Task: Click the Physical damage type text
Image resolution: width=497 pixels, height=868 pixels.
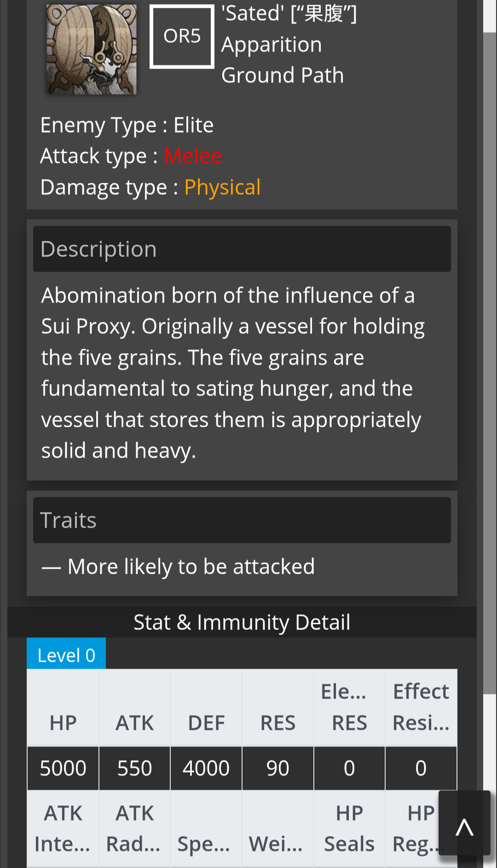Action: [222, 187]
